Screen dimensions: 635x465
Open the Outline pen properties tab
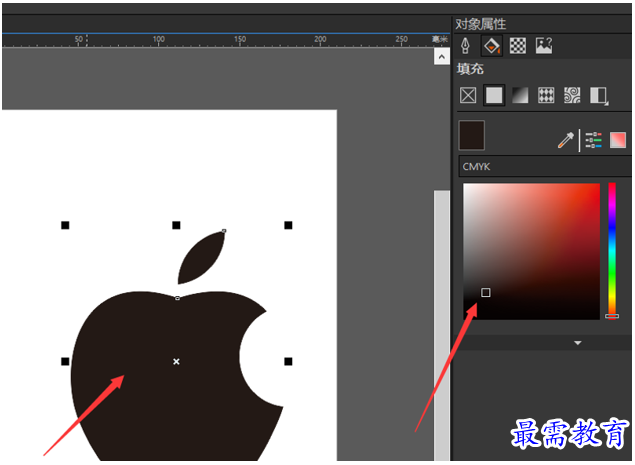(x=466, y=46)
